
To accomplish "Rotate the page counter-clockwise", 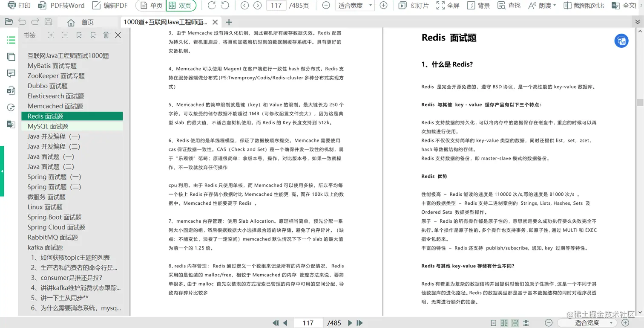I will 225,6.
